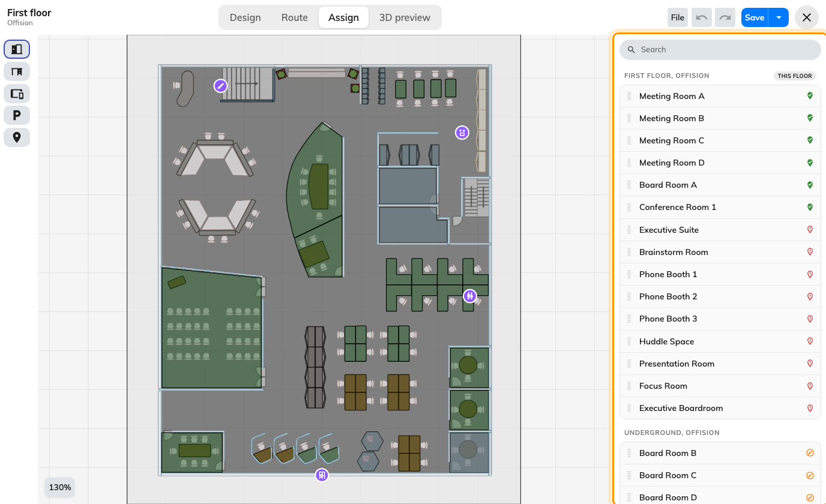Click the redo arrow button
The width and height of the screenshot is (826, 504).
(x=725, y=17)
